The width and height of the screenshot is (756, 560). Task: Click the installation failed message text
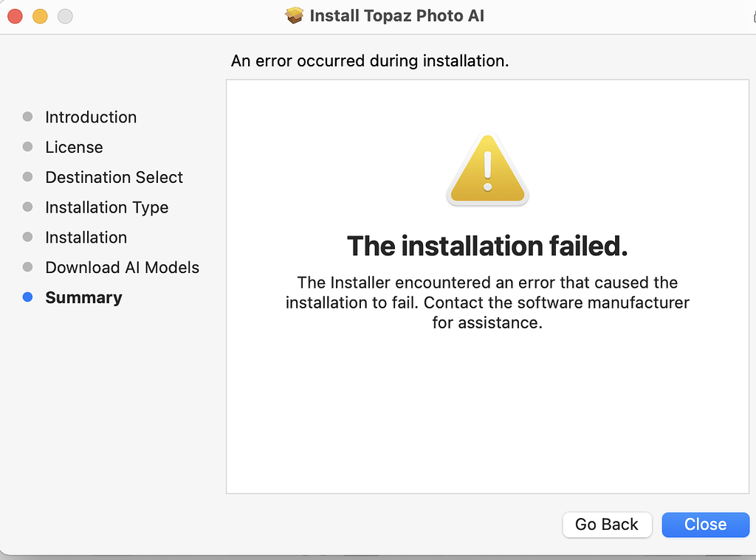coord(487,303)
